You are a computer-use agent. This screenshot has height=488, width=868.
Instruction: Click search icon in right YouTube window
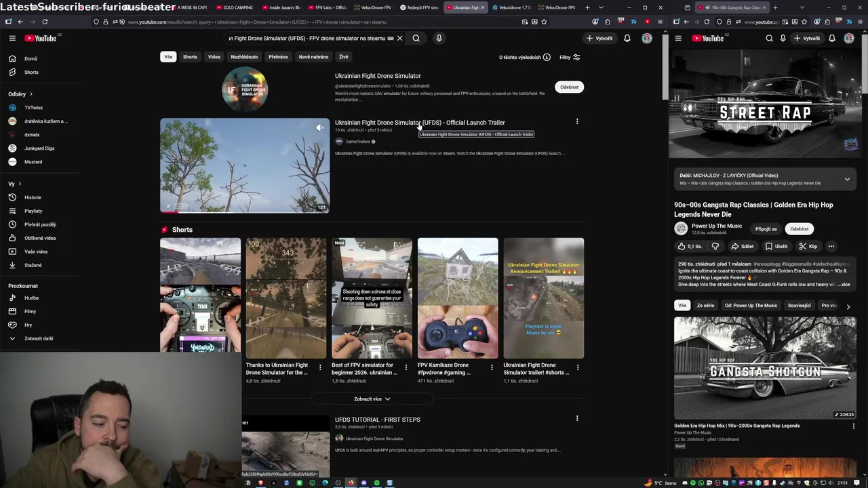coord(769,38)
